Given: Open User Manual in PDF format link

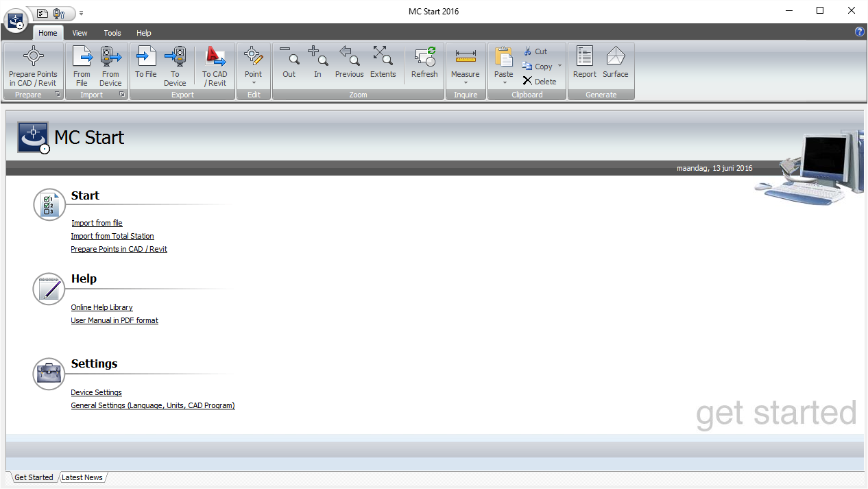Looking at the screenshot, I should (x=114, y=320).
